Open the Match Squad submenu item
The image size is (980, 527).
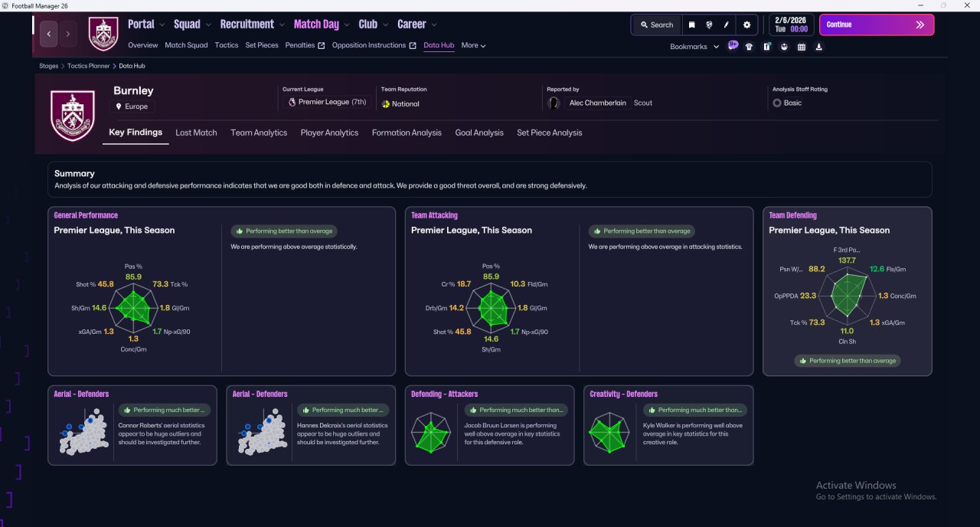coord(186,45)
